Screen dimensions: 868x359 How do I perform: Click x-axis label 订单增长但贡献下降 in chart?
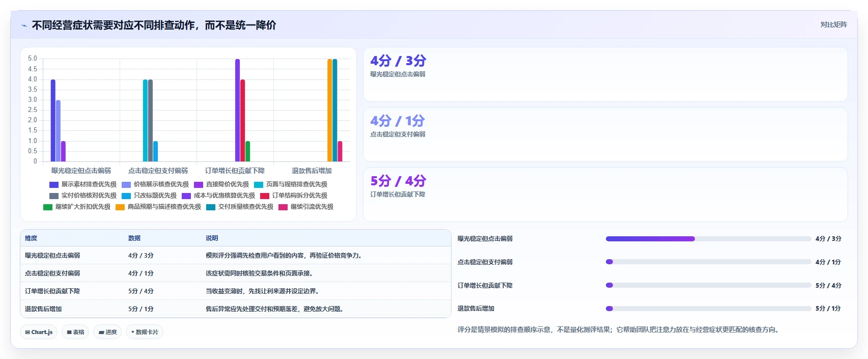[235, 171]
